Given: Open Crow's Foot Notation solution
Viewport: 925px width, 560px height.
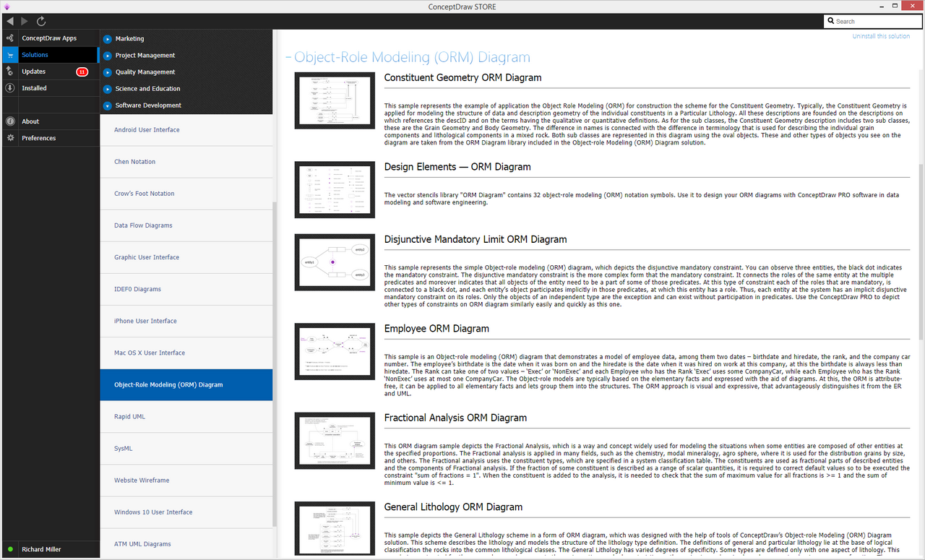Looking at the screenshot, I should 186,194.
